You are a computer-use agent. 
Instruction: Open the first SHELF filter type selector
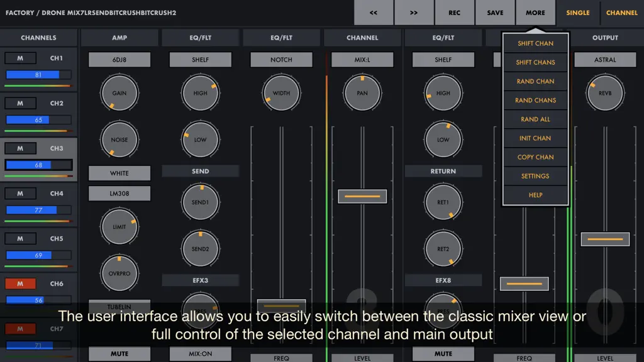(201, 60)
